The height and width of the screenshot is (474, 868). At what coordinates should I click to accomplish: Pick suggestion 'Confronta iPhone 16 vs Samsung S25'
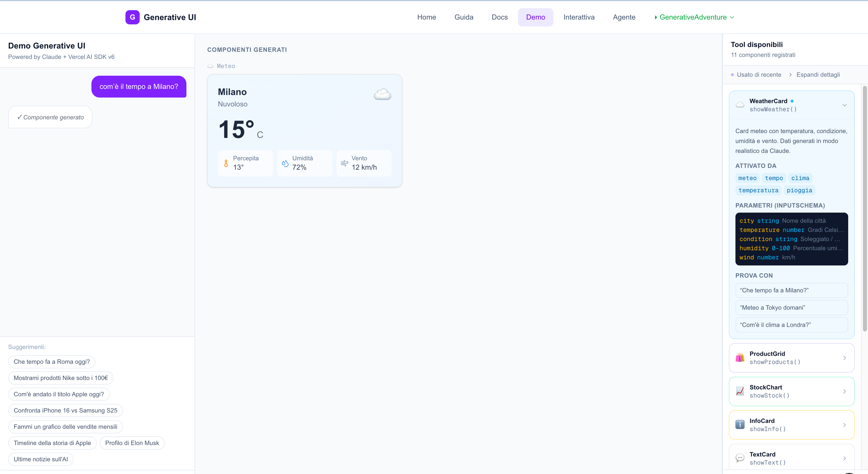tap(65, 410)
